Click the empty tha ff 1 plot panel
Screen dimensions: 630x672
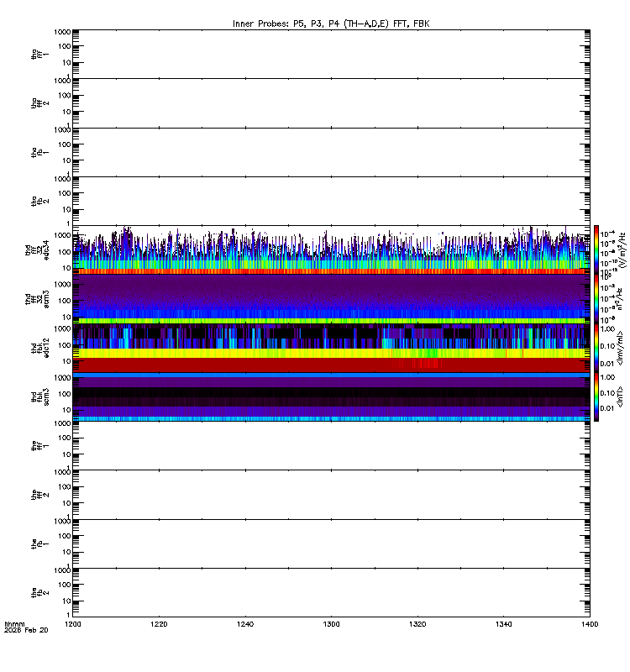(331, 54)
